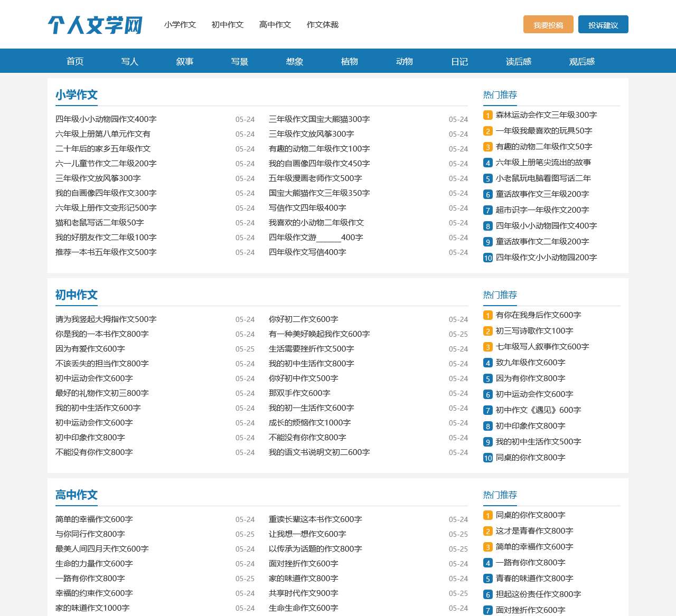Image resolution: width=676 pixels, height=616 pixels.
Task: Click the number 7 badge beside 初中作文《遇见》600字
Action: coord(487,410)
